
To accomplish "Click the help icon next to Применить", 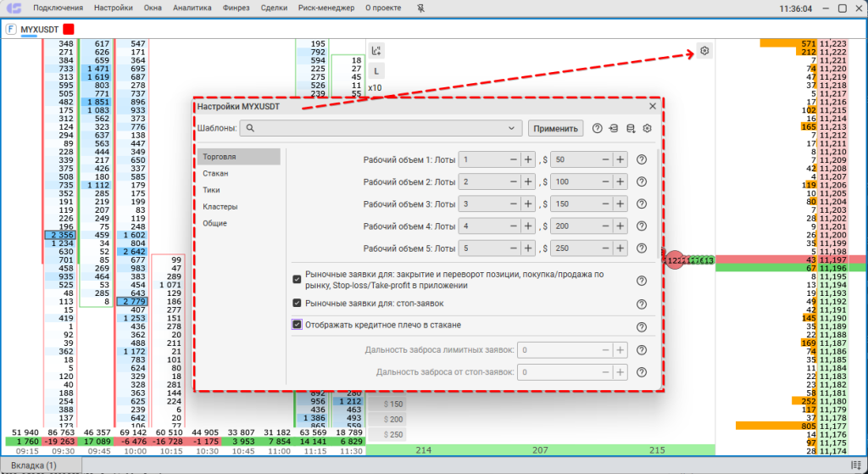I will 598,129.
